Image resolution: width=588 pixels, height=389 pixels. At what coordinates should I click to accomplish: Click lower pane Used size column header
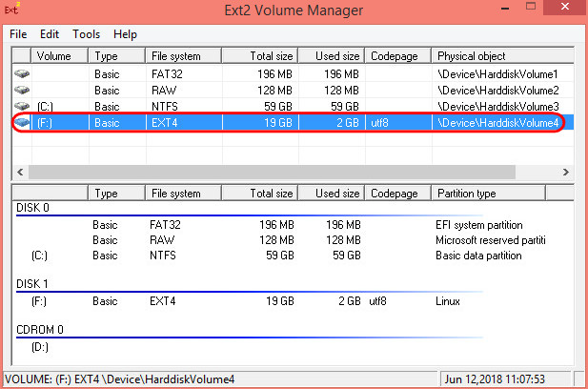click(x=332, y=194)
